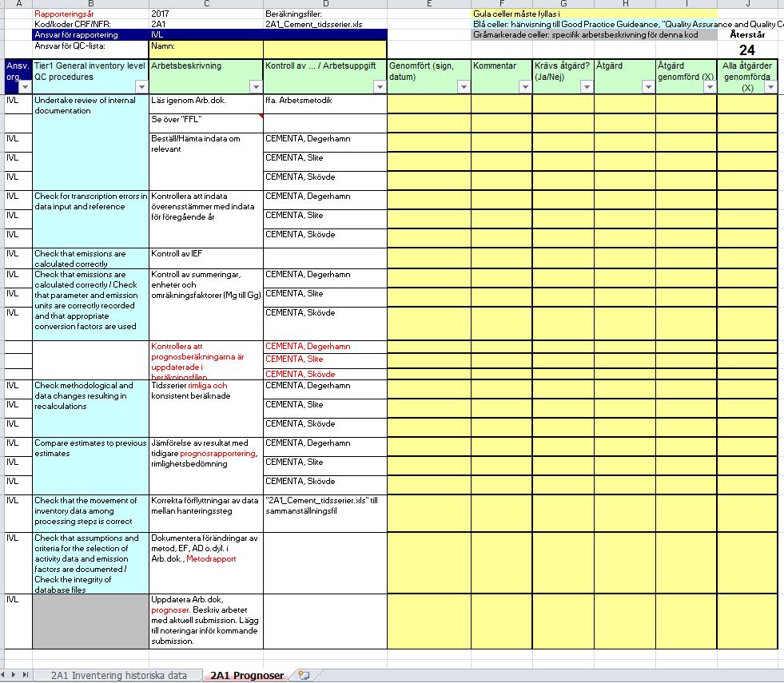This screenshot has height=683, width=784.
Task: Open filter for Genomfört (sign, datum)
Action: pyautogui.click(x=464, y=87)
